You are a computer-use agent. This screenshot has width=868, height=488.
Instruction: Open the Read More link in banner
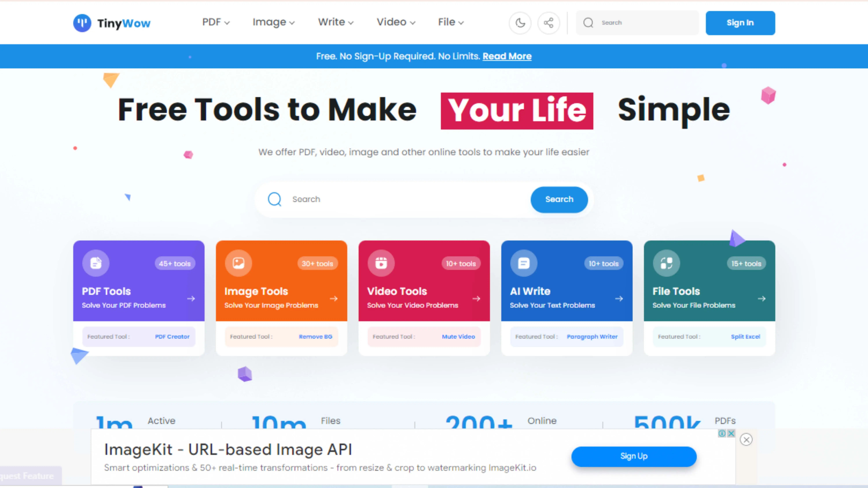(x=507, y=56)
